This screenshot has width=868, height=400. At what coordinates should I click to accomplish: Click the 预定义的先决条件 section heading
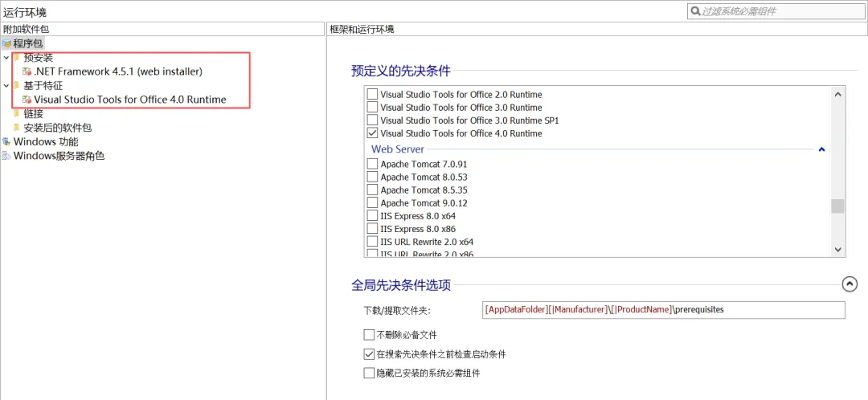[401, 70]
